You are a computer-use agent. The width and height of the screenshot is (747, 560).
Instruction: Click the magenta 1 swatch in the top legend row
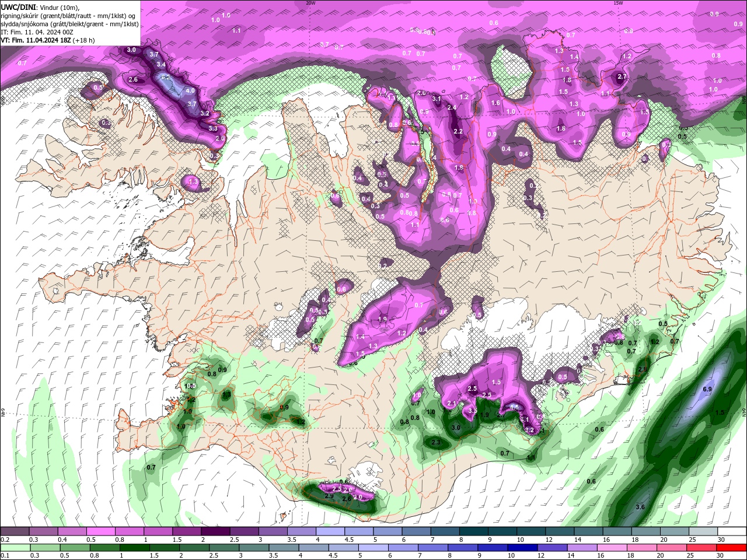(x=158, y=531)
